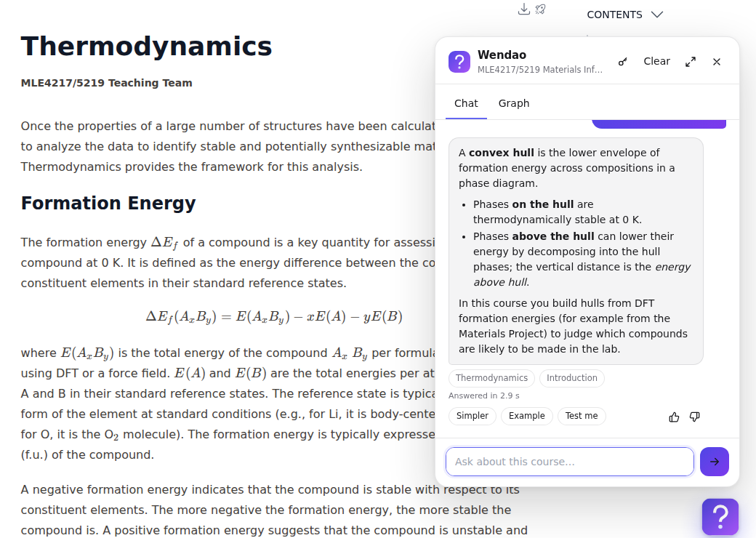Click the 'Answered in 2.9 s' text
Viewport: 756px width, 538px height.
click(x=483, y=396)
